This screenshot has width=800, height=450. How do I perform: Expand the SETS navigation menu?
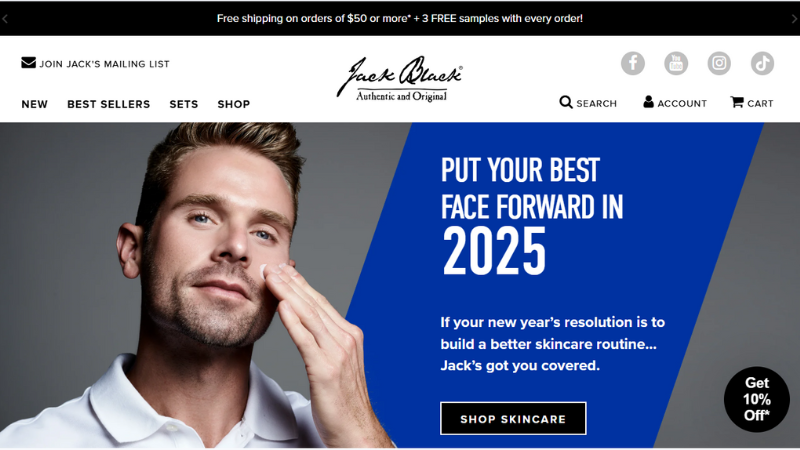184,104
